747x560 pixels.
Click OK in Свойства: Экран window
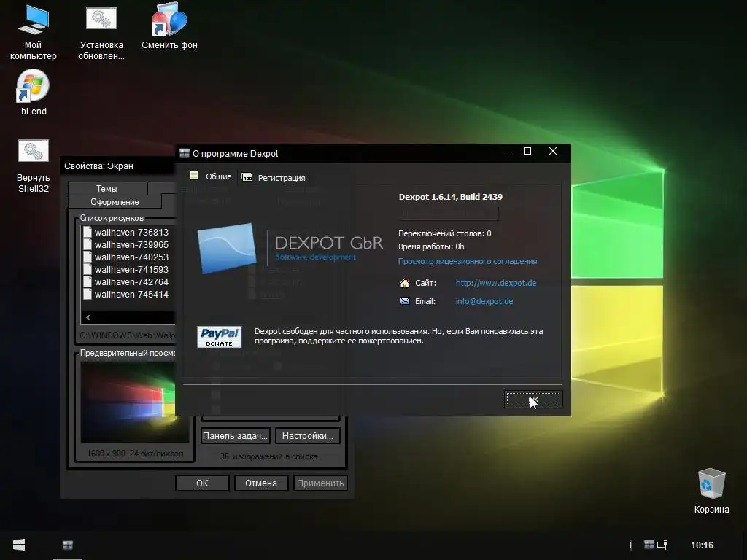[202, 483]
